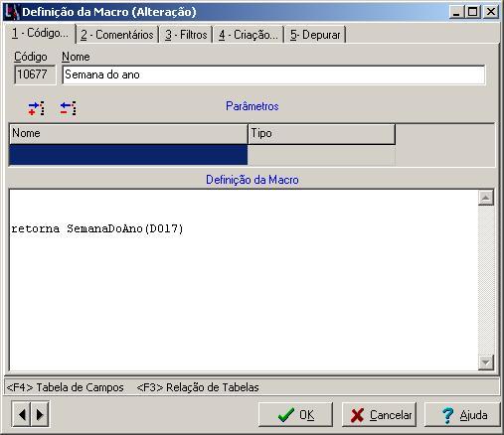The width and height of the screenshot is (504, 435).
Task: Select the 1 - Código tab
Action: pos(40,34)
